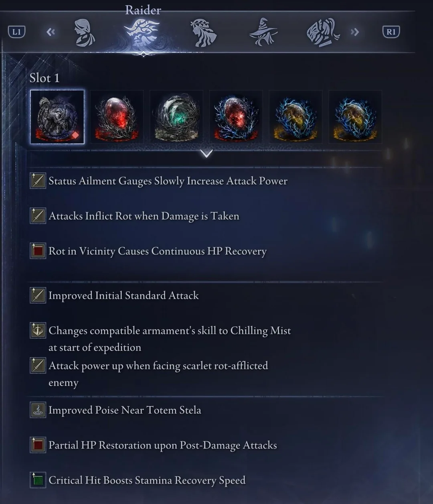Image resolution: width=433 pixels, height=504 pixels.
Task: Select the winged helmet character icon
Action: coord(323,33)
